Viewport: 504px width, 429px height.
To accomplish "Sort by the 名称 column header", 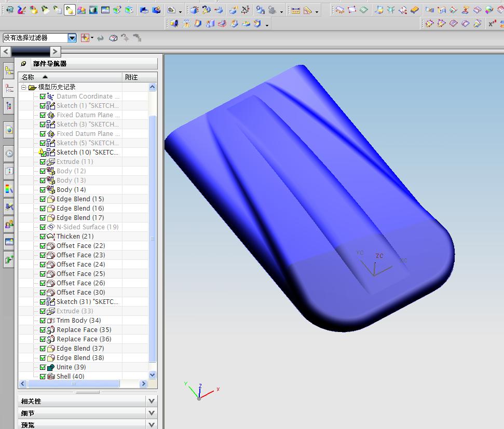I will tap(70, 77).
